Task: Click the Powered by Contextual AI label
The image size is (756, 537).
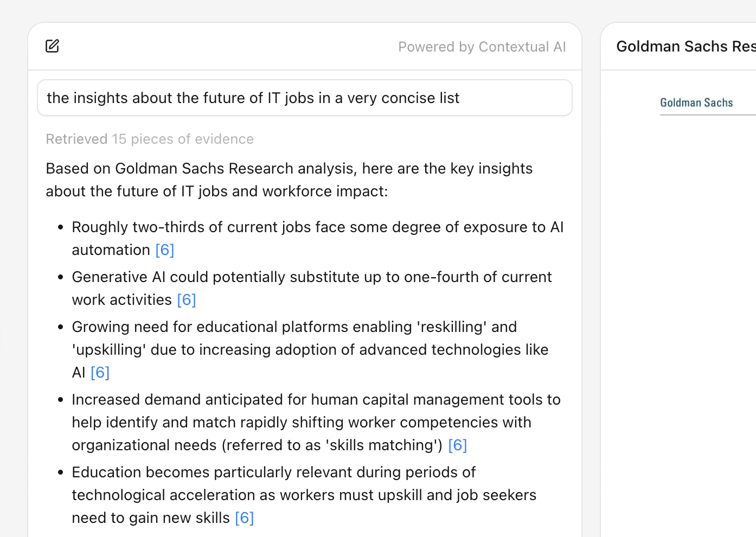Action: (482, 47)
